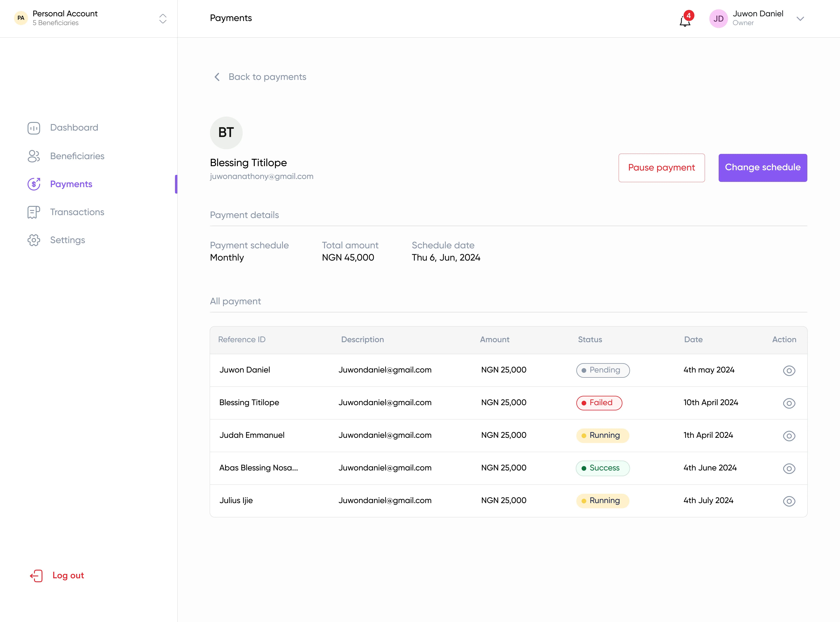840x622 pixels.
Task: Click the JD user avatar
Action: pyautogui.click(x=718, y=19)
